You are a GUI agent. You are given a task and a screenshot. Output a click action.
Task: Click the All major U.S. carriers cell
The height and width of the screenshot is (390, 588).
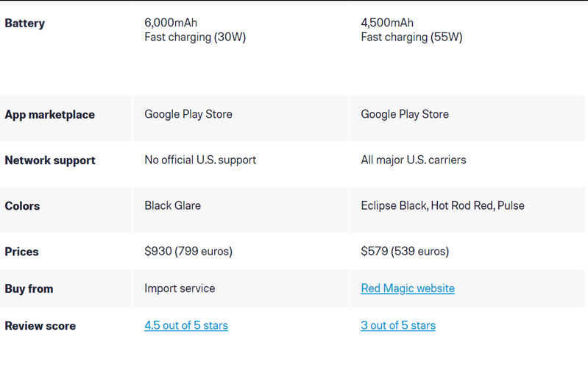414,160
